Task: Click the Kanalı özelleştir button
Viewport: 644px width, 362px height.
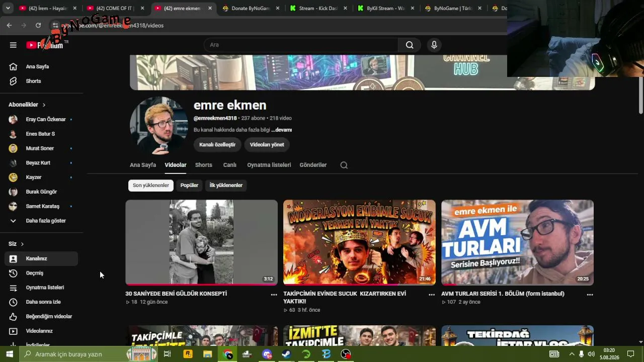Action: (217, 145)
